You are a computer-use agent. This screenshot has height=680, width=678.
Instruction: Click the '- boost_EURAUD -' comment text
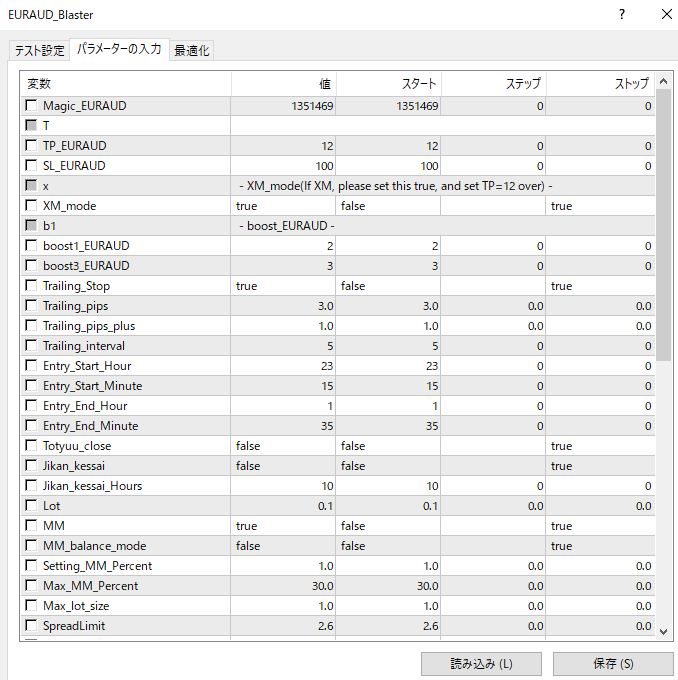[287, 226]
